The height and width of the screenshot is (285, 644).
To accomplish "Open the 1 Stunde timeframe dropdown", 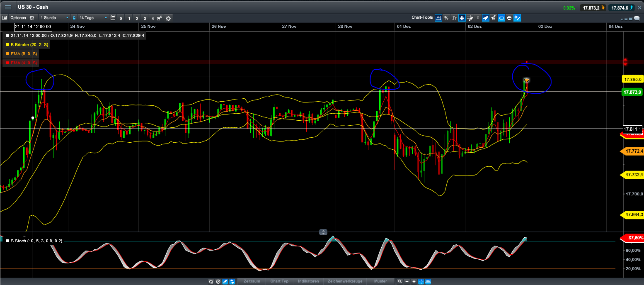I will (53, 18).
